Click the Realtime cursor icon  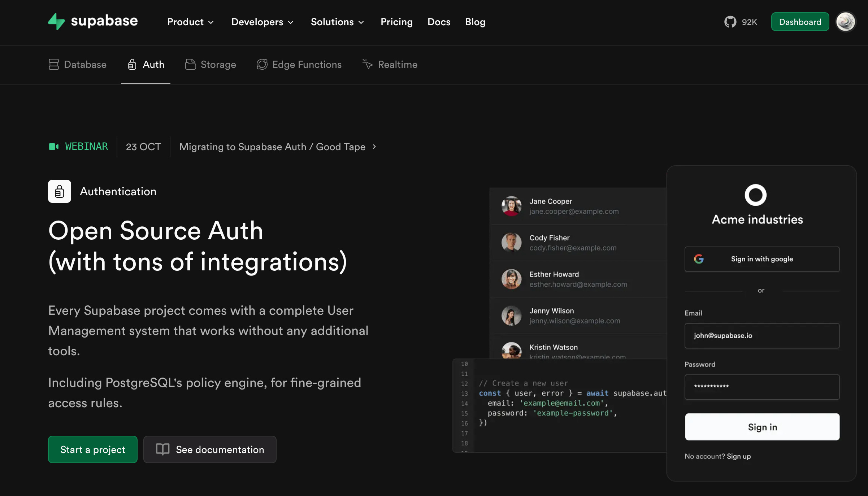coord(367,64)
